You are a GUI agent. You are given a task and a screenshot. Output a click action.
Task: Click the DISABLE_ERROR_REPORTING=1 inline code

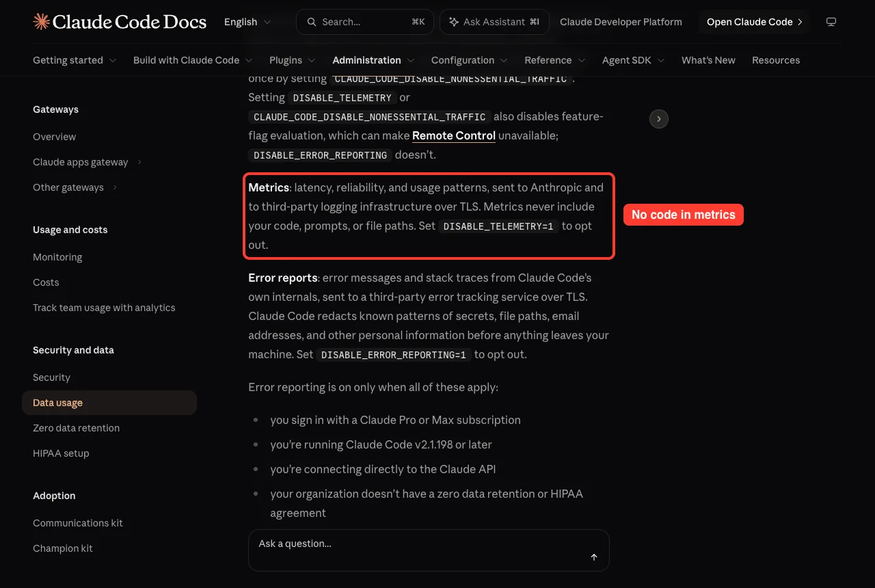pos(393,355)
